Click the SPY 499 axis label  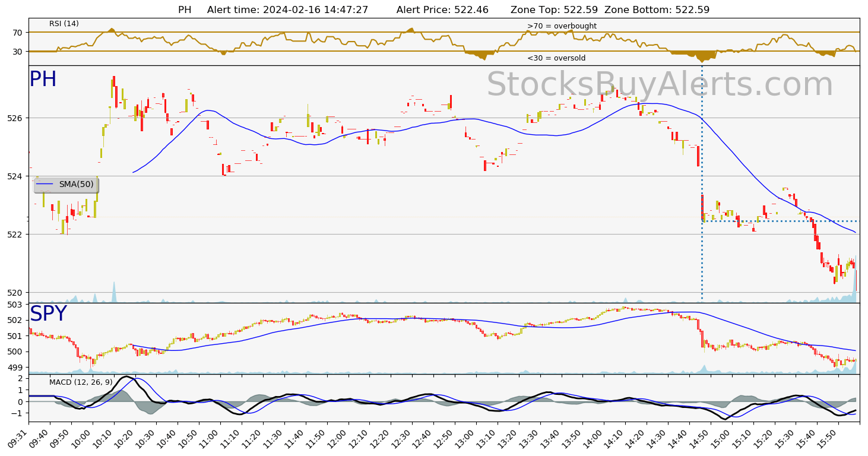(15, 368)
